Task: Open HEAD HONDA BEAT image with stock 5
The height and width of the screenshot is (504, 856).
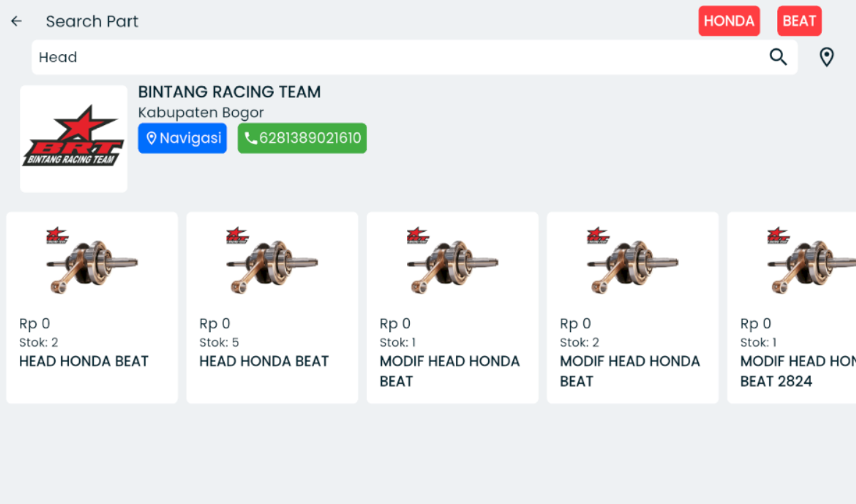Action: 272,261
